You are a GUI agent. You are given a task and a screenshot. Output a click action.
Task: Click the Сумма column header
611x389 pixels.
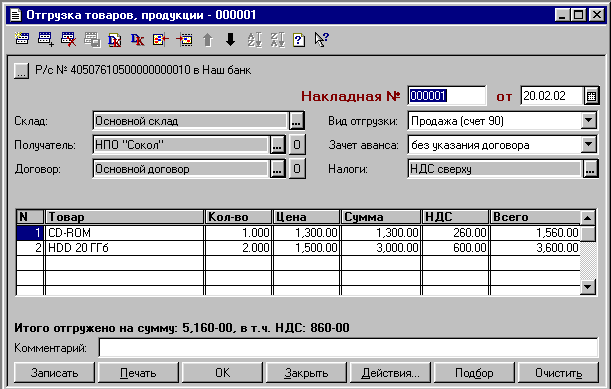coord(381,217)
